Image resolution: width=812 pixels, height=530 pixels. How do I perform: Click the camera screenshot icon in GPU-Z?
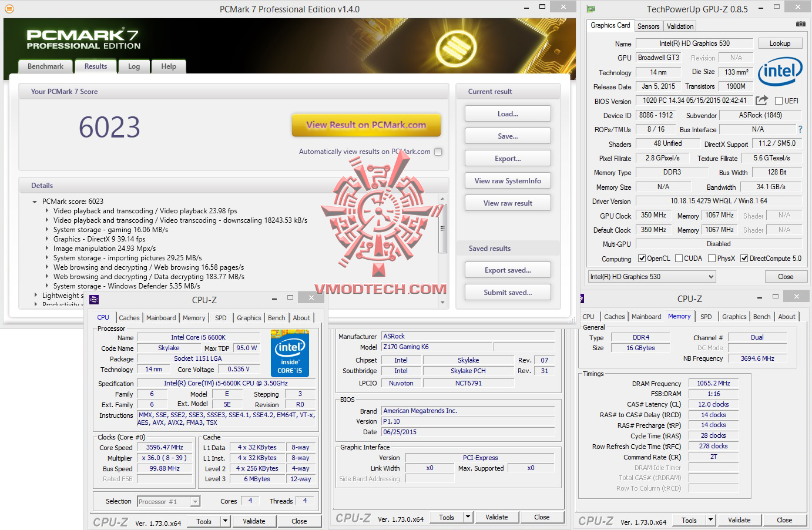800,24
